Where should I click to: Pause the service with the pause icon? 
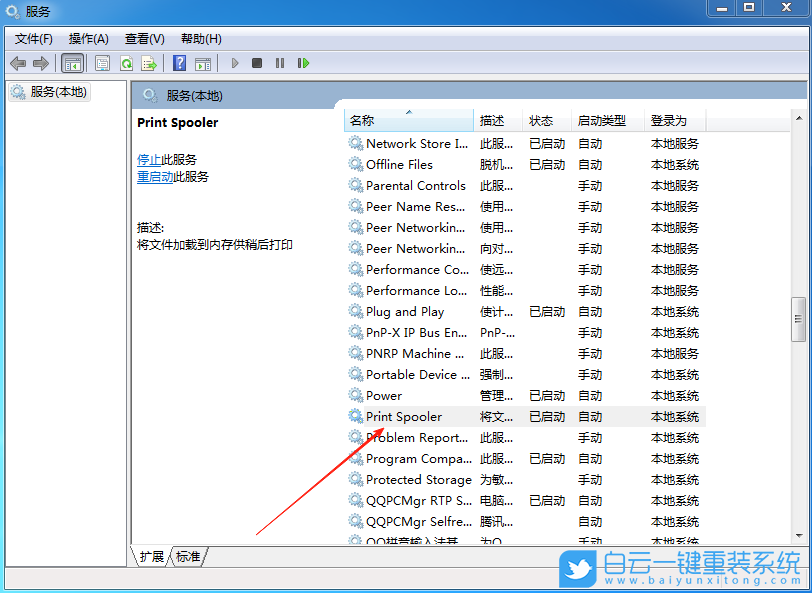coord(279,62)
